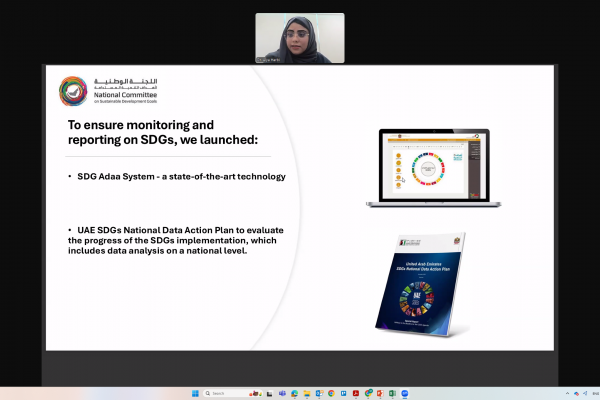
Task: Select the UAE SDGs National Data bullet
Action: point(174,241)
